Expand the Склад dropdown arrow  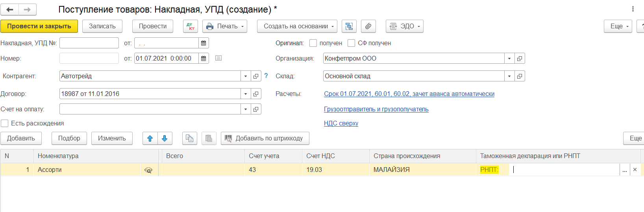[x=509, y=76]
